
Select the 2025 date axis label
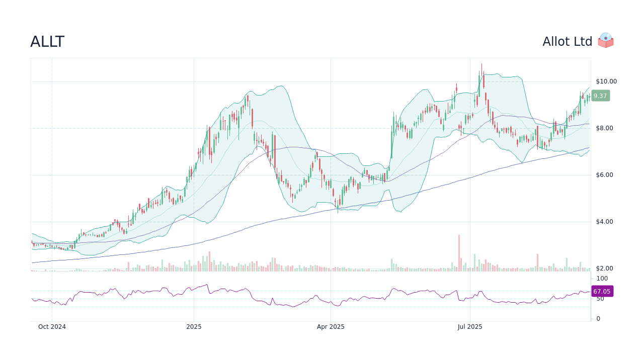tap(194, 326)
